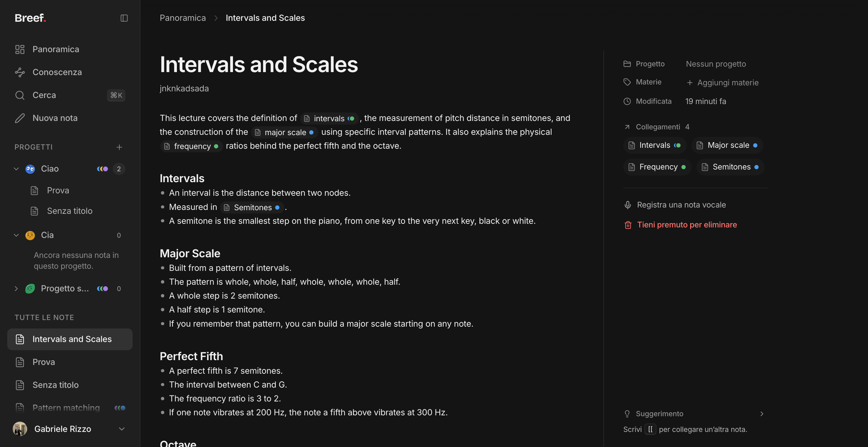Expand the Suggerimento tip arrow
Screen dimensions: 868x447
(x=762, y=414)
